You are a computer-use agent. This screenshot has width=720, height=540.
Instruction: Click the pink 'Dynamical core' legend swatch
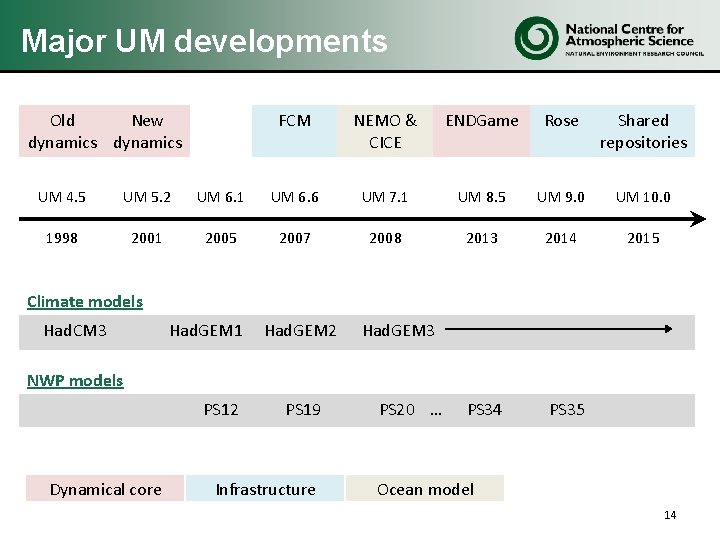(x=105, y=488)
